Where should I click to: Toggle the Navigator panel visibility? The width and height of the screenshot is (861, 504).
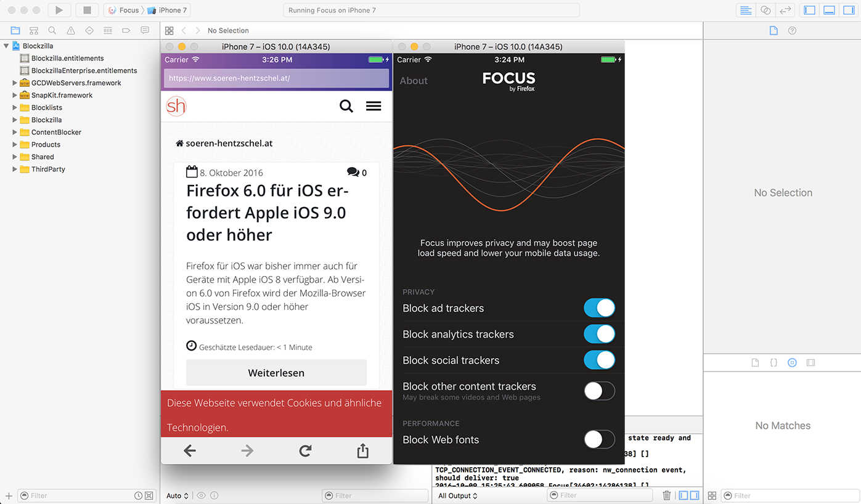point(810,10)
